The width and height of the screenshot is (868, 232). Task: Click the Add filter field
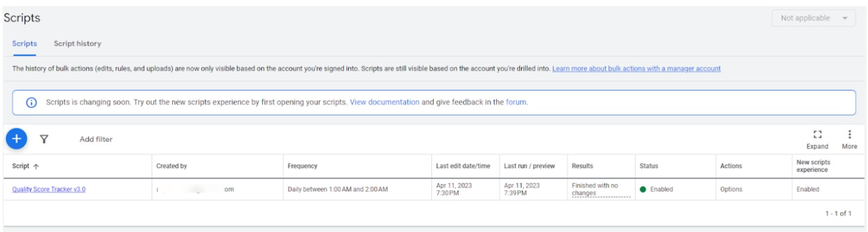click(96, 139)
